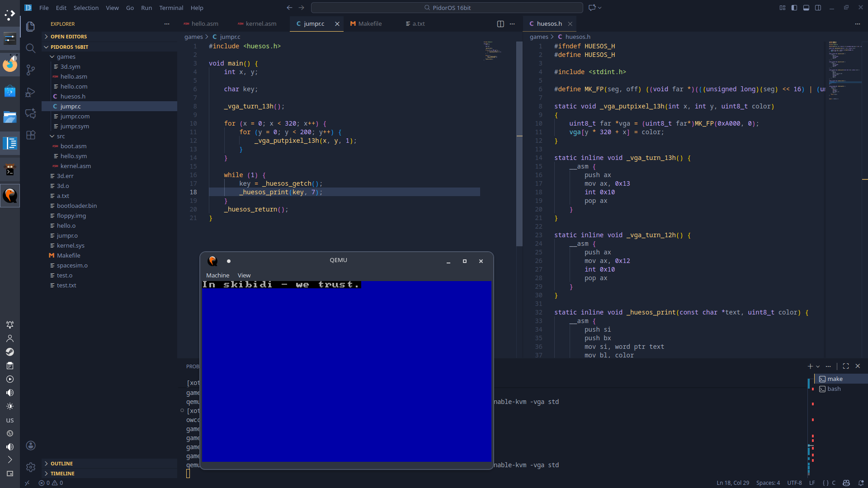Open the Machine menu in QEMU
Image resolution: width=868 pixels, height=488 pixels.
coord(217,275)
